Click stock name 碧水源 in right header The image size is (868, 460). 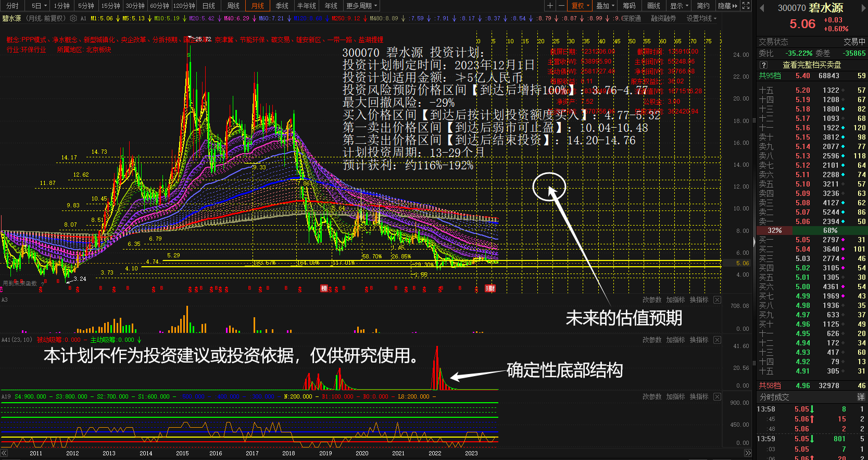[x=826, y=8]
